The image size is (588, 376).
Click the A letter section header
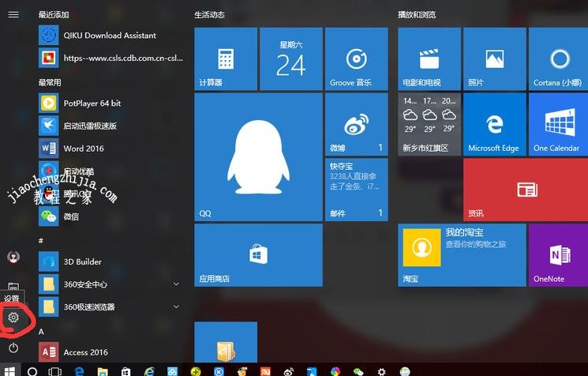click(x=41, y=332)
